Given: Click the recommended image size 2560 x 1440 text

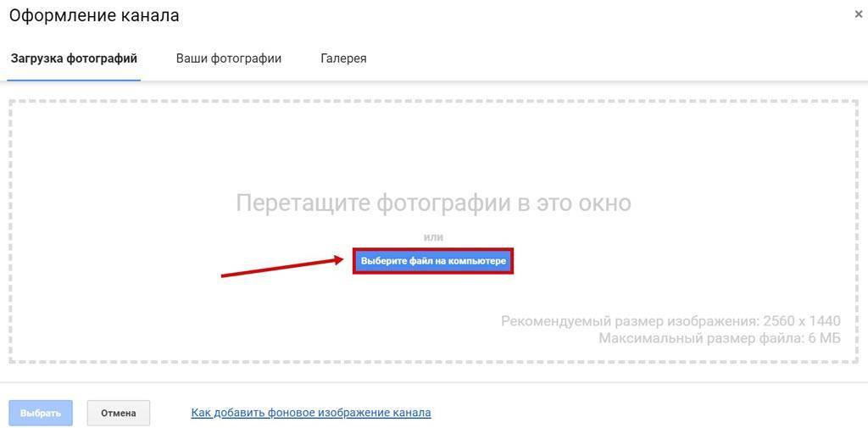Looking at the screenshot, I should (x=670, y=321).
